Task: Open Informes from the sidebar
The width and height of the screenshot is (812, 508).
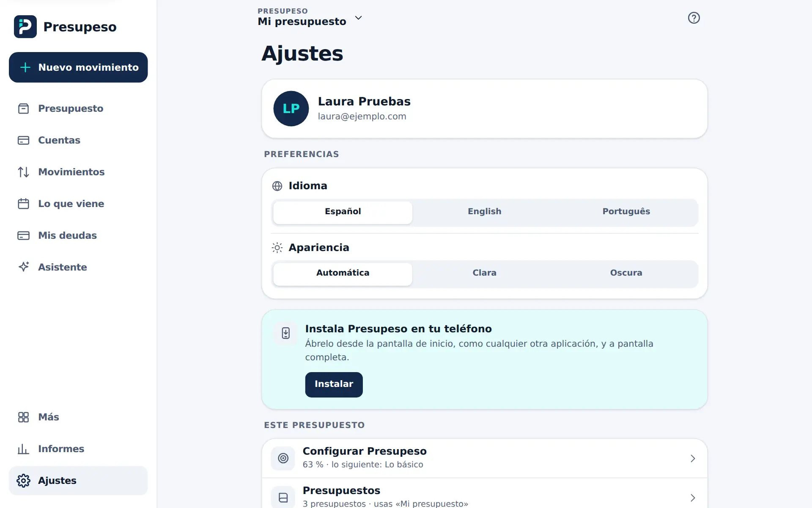Action: point(78,449)
